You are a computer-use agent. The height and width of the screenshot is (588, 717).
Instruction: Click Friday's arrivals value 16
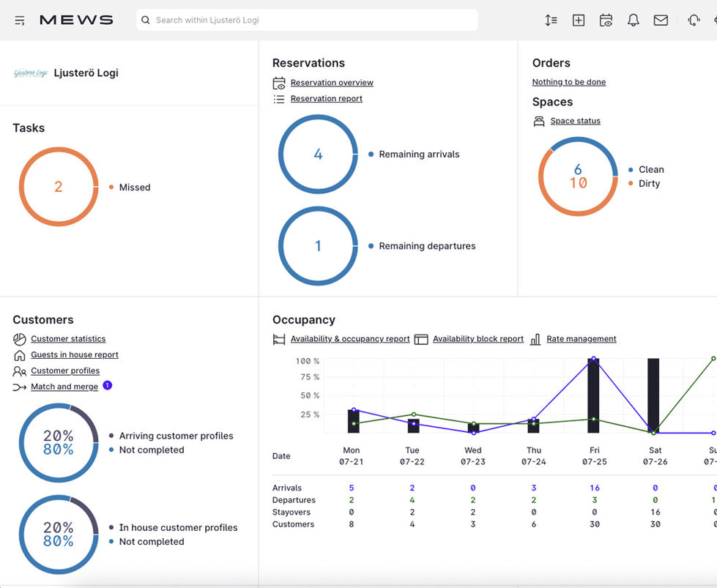(595, 488)
